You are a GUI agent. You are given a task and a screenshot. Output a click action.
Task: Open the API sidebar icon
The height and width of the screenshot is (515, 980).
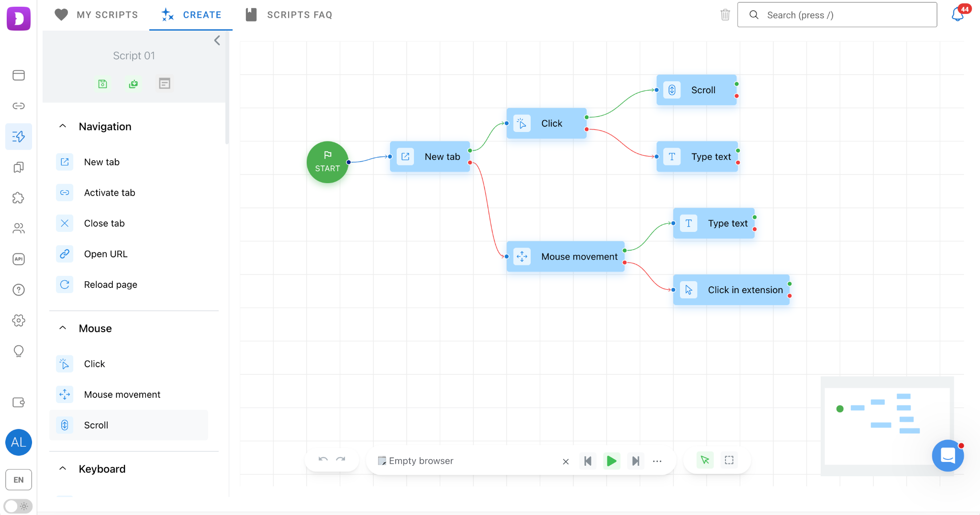(18, 259)
